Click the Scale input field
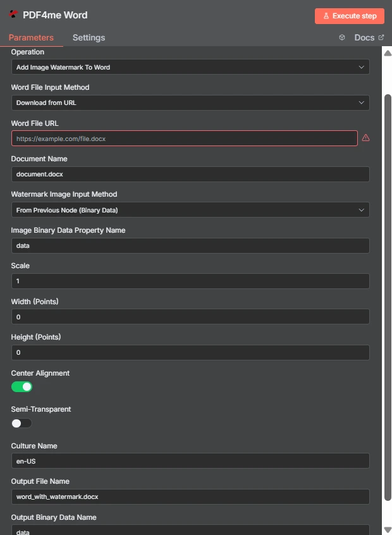Image resolution: width=392 pixels, height=535 pixels. pos(190,281)
